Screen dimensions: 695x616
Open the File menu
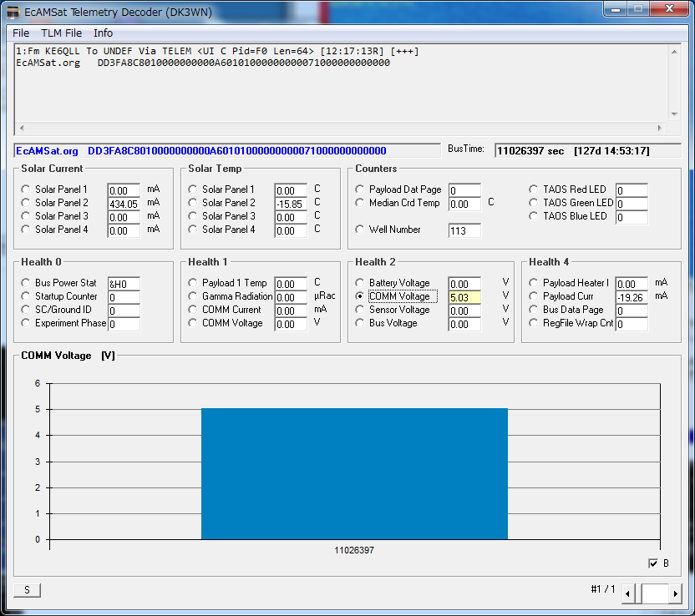tap(21, 33)
